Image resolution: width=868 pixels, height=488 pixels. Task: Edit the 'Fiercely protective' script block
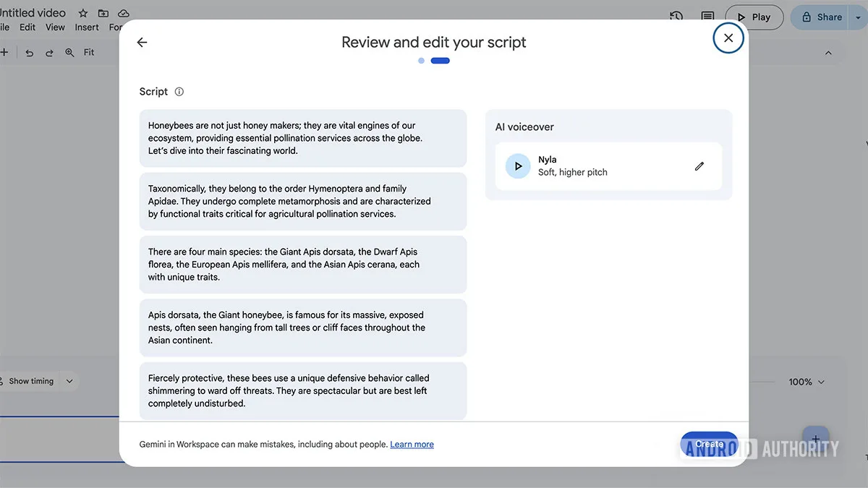(x=303, y=391)
